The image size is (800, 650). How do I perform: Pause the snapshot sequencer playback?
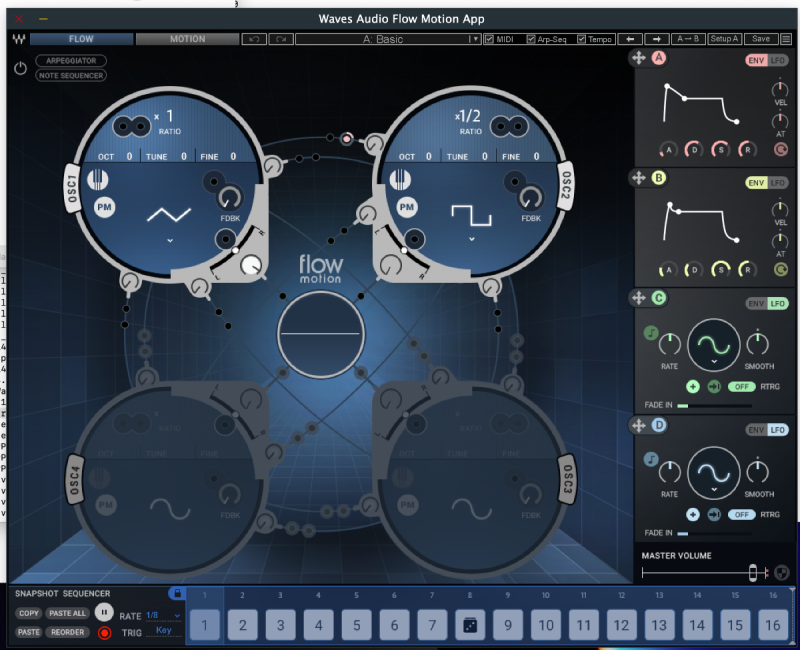(x=105, y=613)
